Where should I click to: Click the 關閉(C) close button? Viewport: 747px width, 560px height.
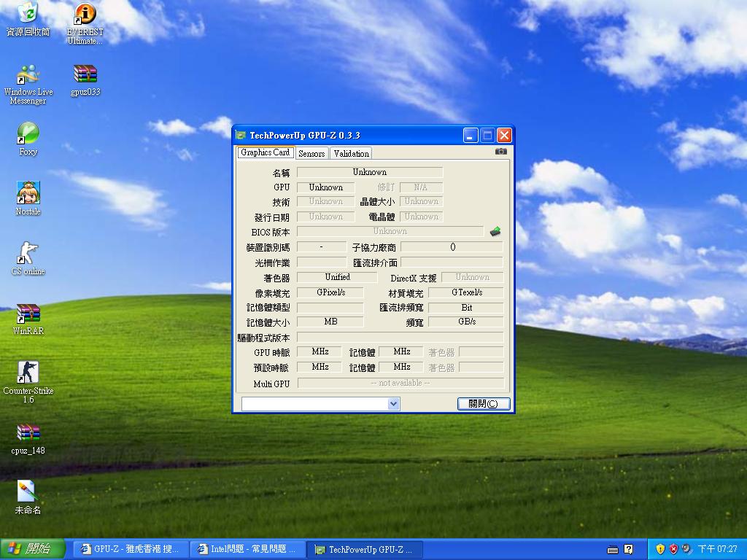click(x=483, y=403)
